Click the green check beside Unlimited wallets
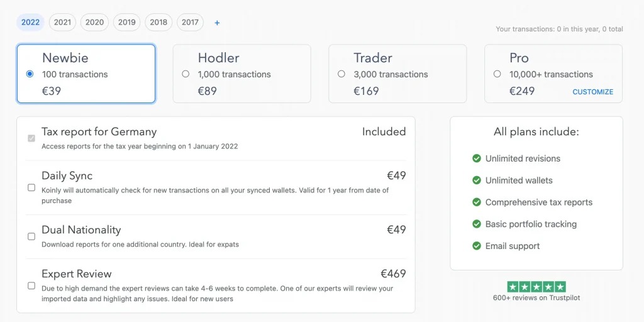 (477, 180)
